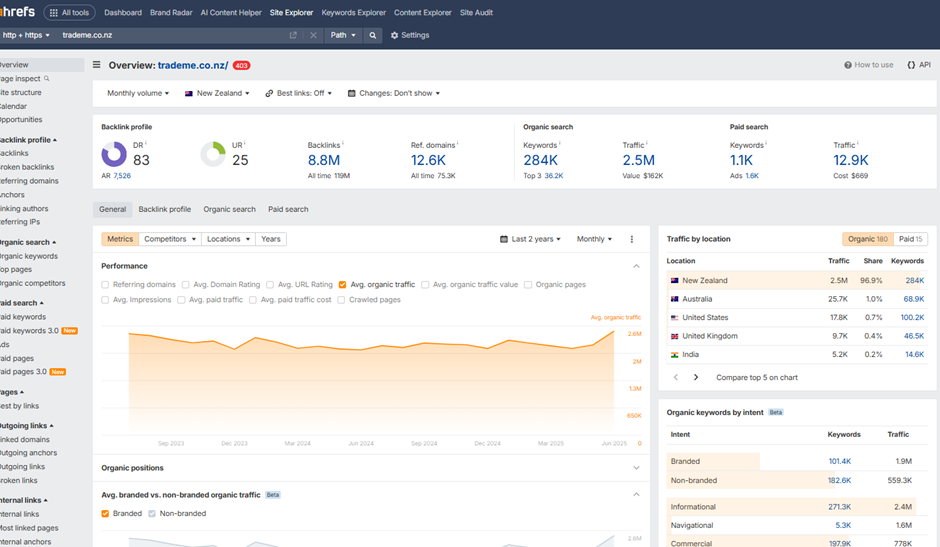Expand the Organic positions section

[637, 468]
